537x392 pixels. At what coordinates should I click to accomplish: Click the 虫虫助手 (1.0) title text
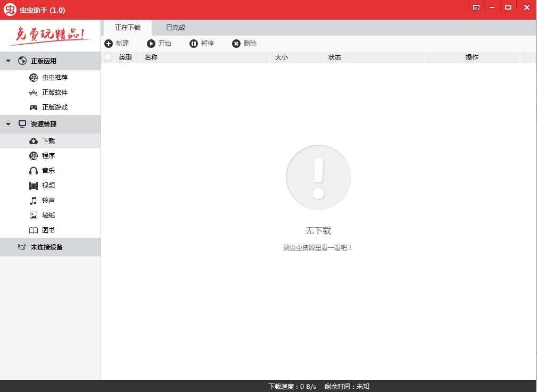(42, 10)
